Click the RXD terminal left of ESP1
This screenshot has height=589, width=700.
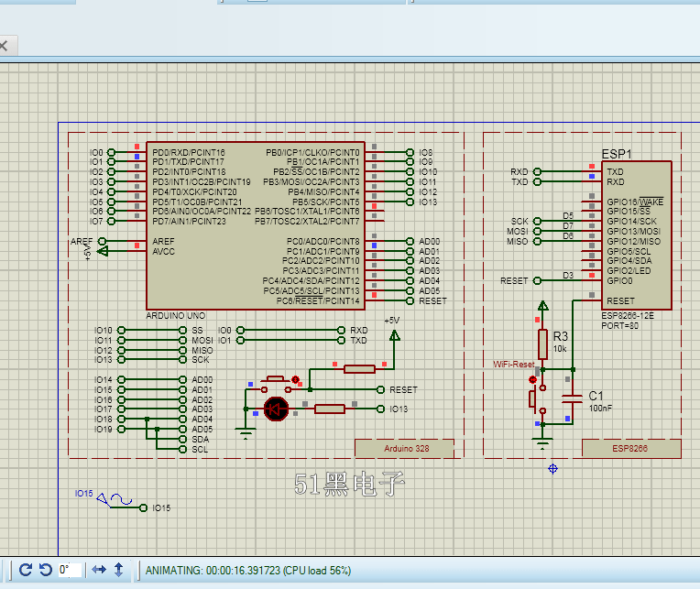click(x=538, y=172)
